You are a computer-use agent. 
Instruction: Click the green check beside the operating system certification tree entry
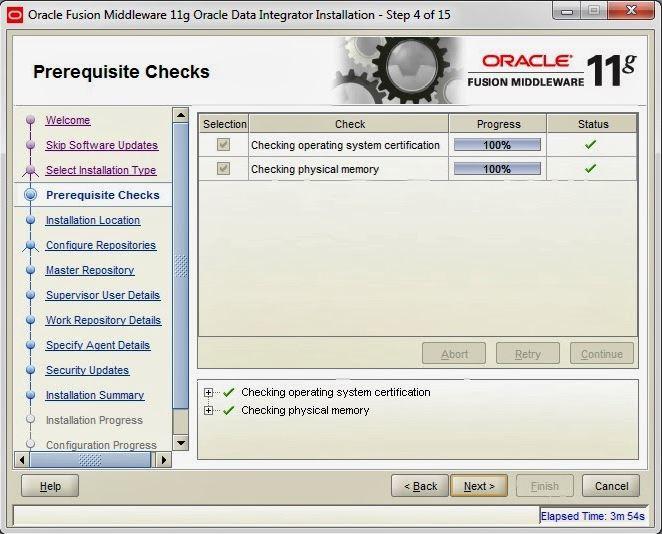229,392
